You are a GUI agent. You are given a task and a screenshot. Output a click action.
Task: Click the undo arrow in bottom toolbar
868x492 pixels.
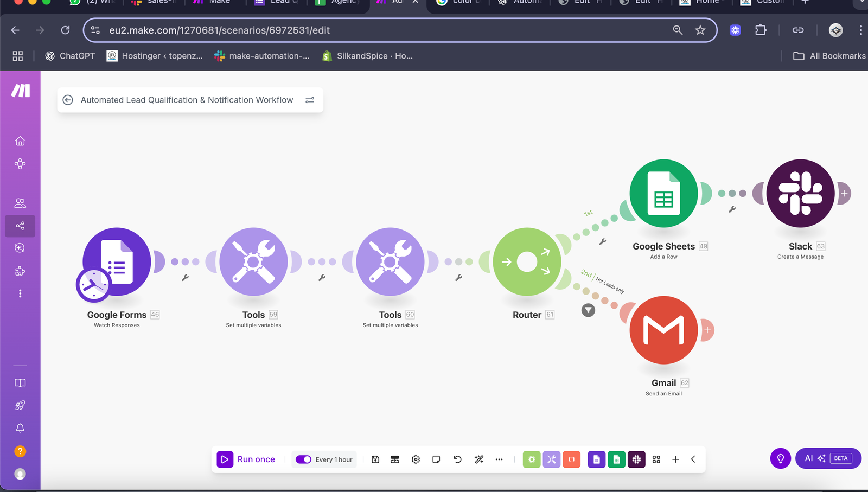[x=457, y=459]
